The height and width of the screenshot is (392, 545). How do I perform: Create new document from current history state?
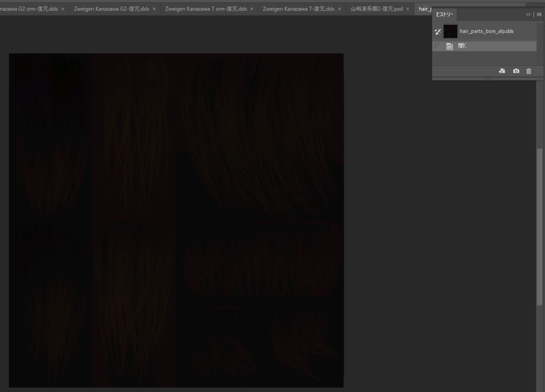point(502,71)
